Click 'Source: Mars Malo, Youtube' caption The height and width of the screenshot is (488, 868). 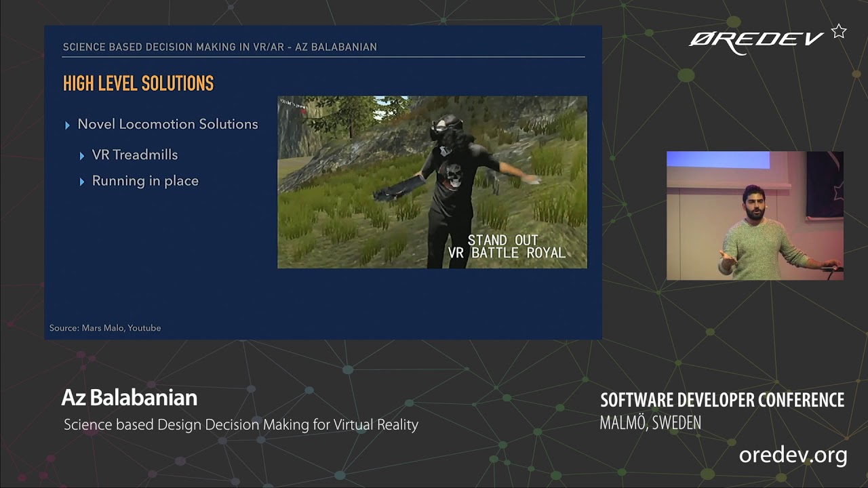coord(105,328)
